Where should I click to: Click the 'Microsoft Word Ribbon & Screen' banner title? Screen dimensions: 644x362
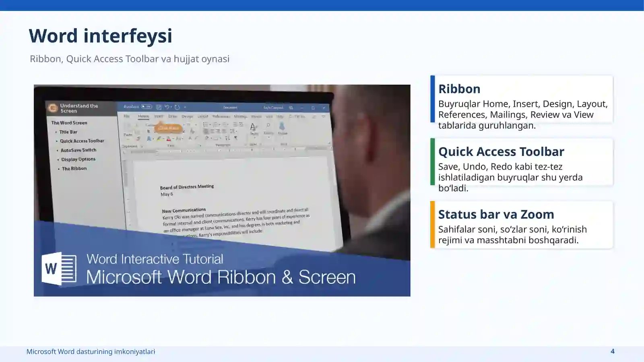221,277
